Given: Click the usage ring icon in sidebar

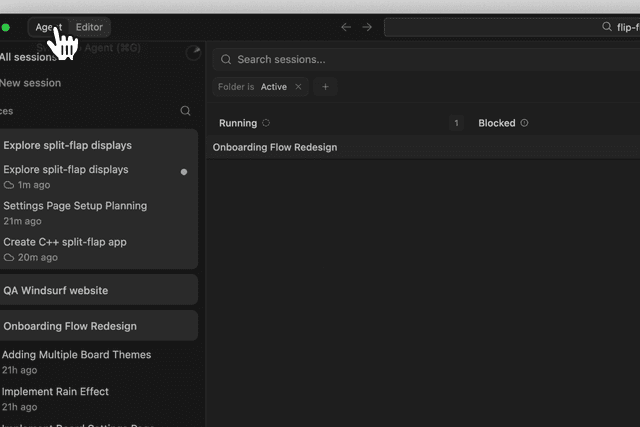Looking at the screenshot, I should (193, 53).
